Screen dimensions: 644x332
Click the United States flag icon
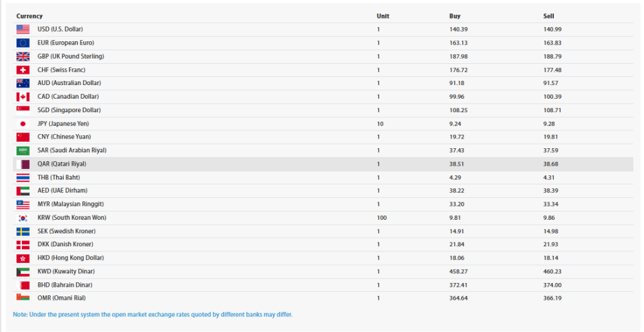click(x=23, y=29)
